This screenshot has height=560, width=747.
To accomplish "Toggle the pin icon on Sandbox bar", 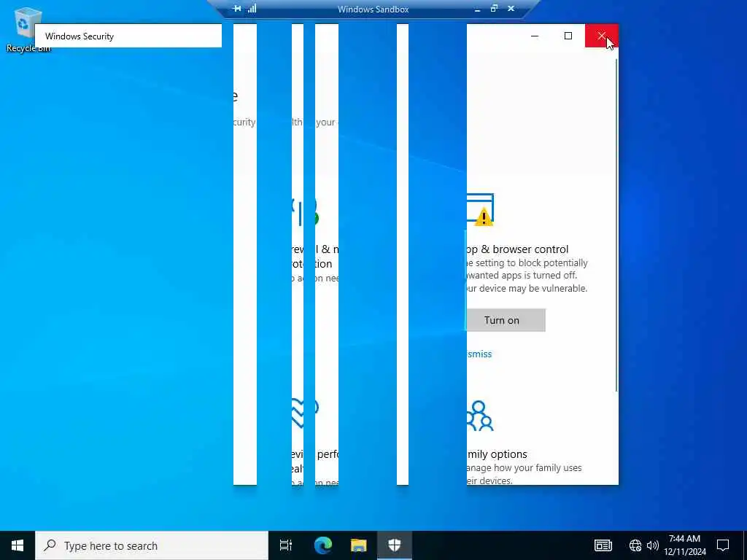I will [x=237, y=9].
